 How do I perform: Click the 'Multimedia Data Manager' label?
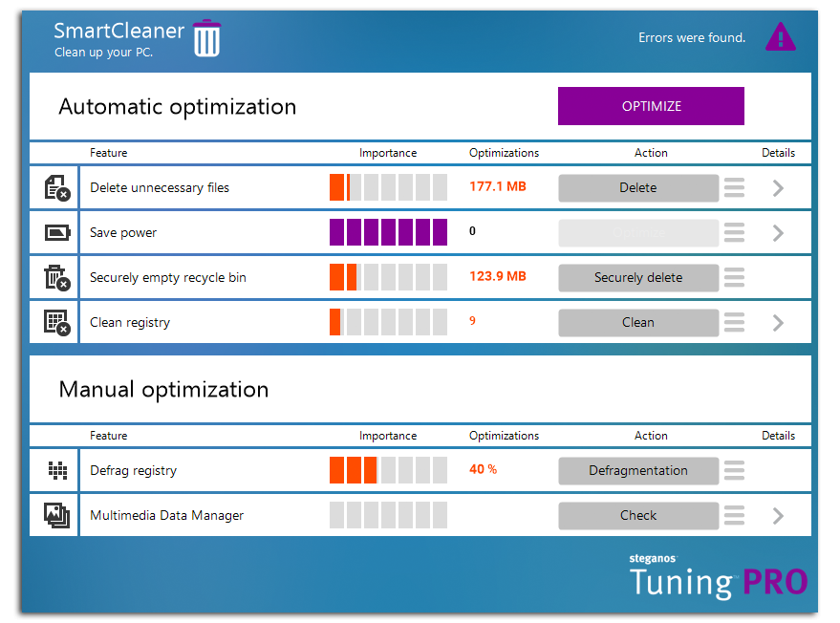click(166, 516)
